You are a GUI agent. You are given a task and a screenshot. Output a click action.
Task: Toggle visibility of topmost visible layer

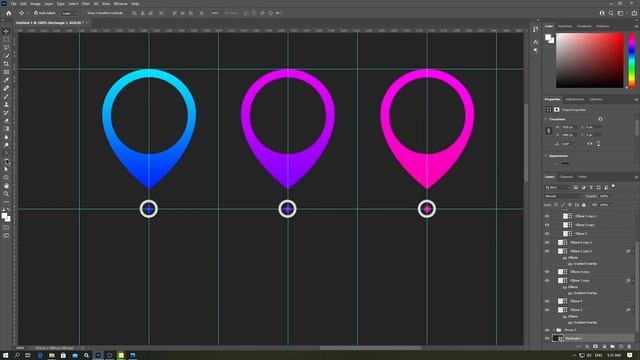(547, 216)
